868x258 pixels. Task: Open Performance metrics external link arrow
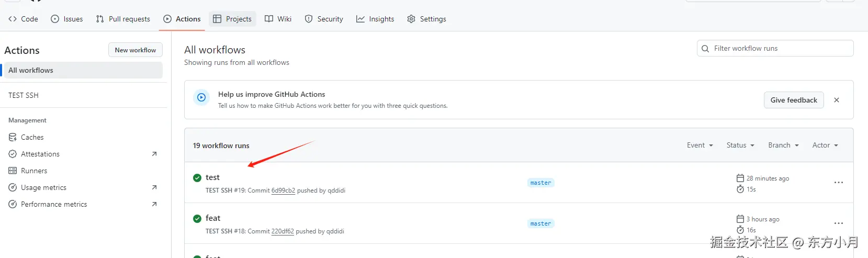154,204
